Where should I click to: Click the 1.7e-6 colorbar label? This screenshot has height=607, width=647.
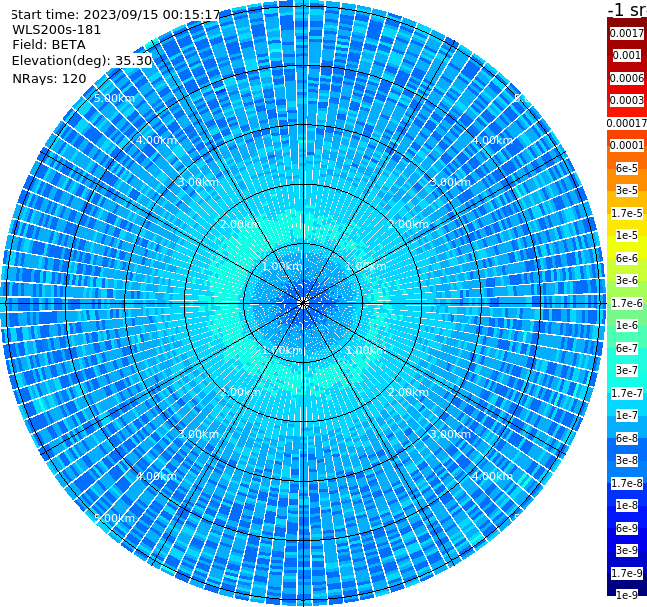tap(627, 303)
